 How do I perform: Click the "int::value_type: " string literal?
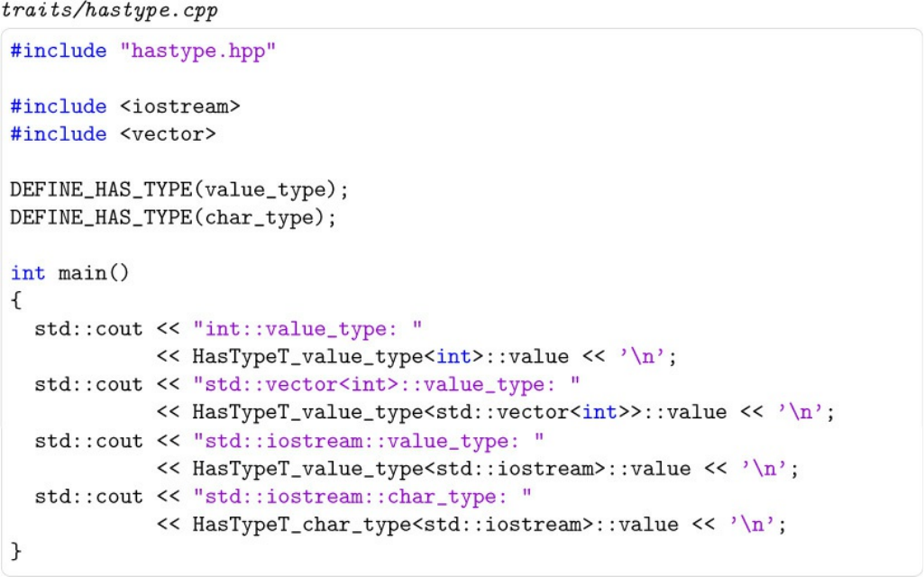(x=307, y=329)
